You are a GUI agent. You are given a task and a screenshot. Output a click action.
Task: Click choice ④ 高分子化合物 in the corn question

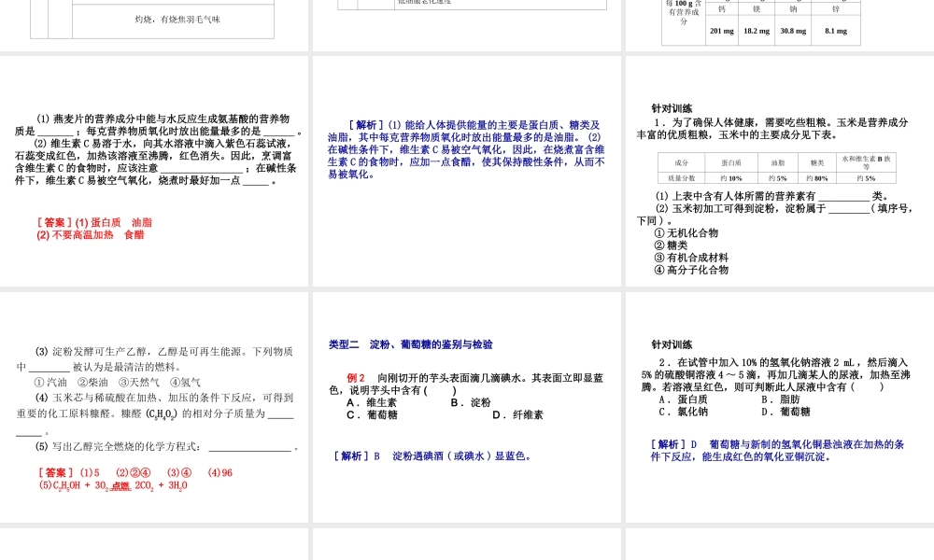(691, 270)
